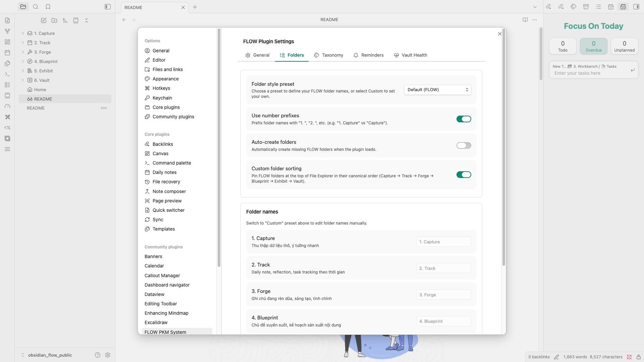Show the outline list icon in top-right bar
This screenshot has width=644, height=362.
coord(598,7)
